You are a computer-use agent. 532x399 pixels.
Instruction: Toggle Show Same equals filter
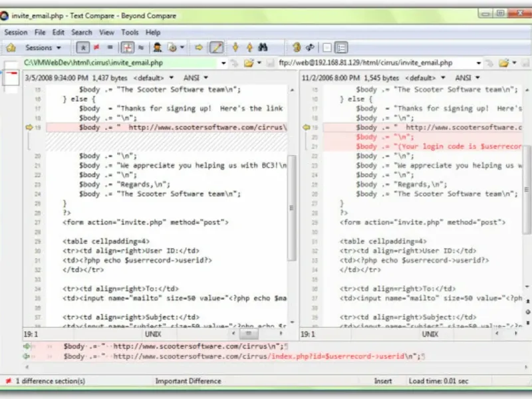(110, 47)
